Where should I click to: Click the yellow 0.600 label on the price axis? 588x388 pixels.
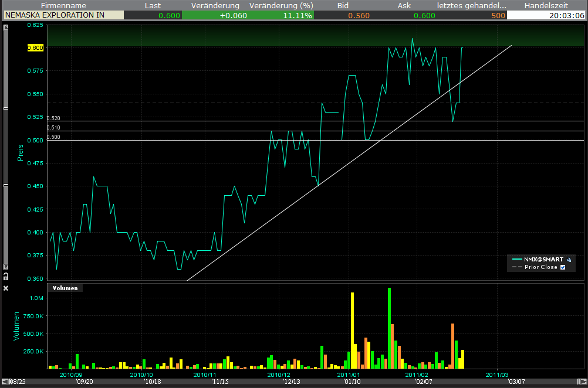tap(34, 47)
